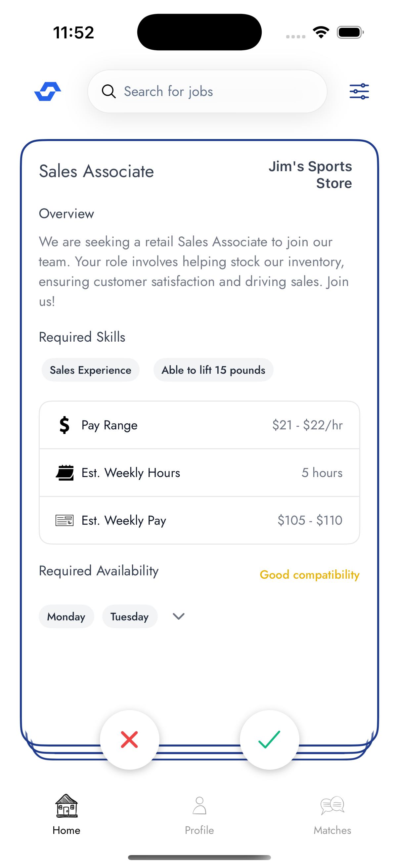Image resolution: width=399 pixels, height=868 pixels.
Task: Accept the job with the green checkmark
Action: coord(269,740)
